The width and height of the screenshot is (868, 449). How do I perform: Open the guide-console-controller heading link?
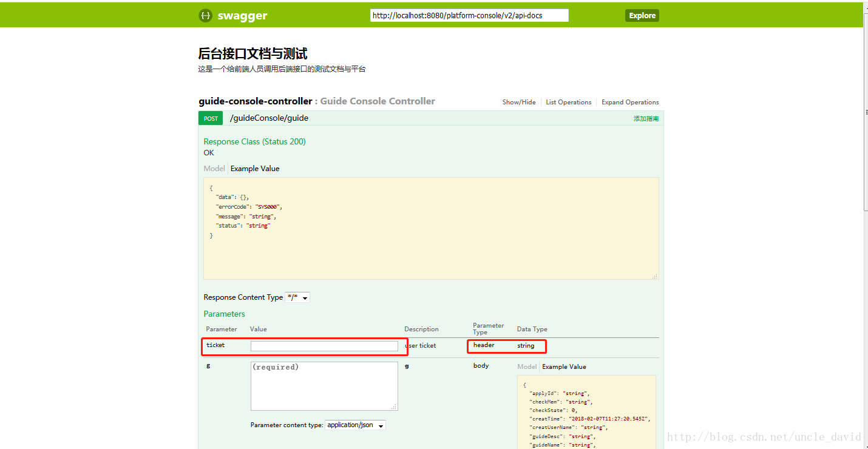tap(256, 101)
